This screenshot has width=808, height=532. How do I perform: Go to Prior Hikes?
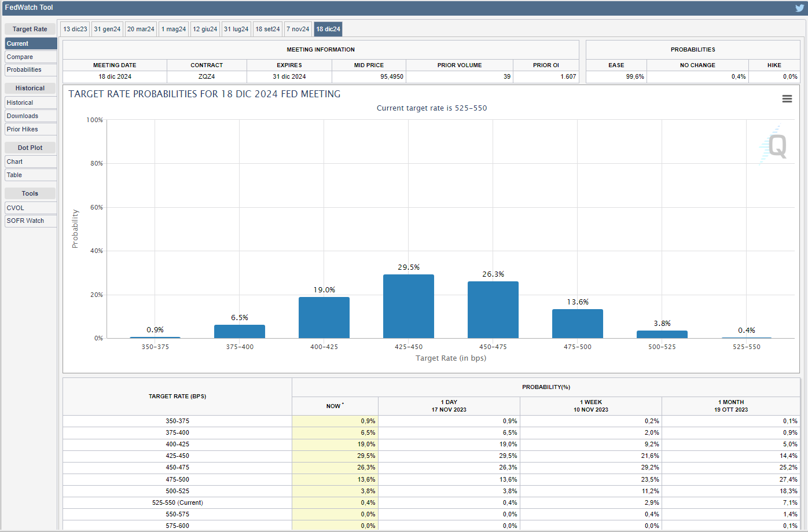(x=30, y=129)
